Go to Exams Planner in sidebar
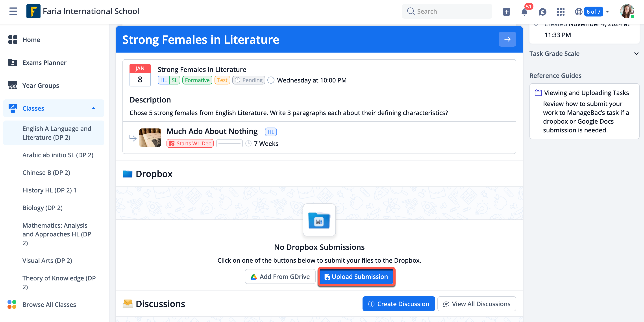644x322 pixels. (x=44, y=63)
